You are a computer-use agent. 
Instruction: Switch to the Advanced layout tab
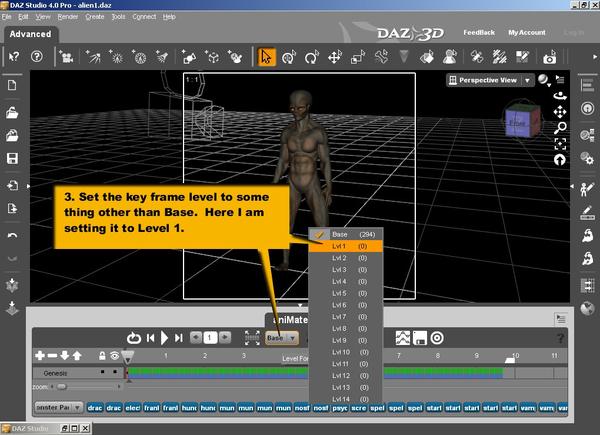[31, 34]
